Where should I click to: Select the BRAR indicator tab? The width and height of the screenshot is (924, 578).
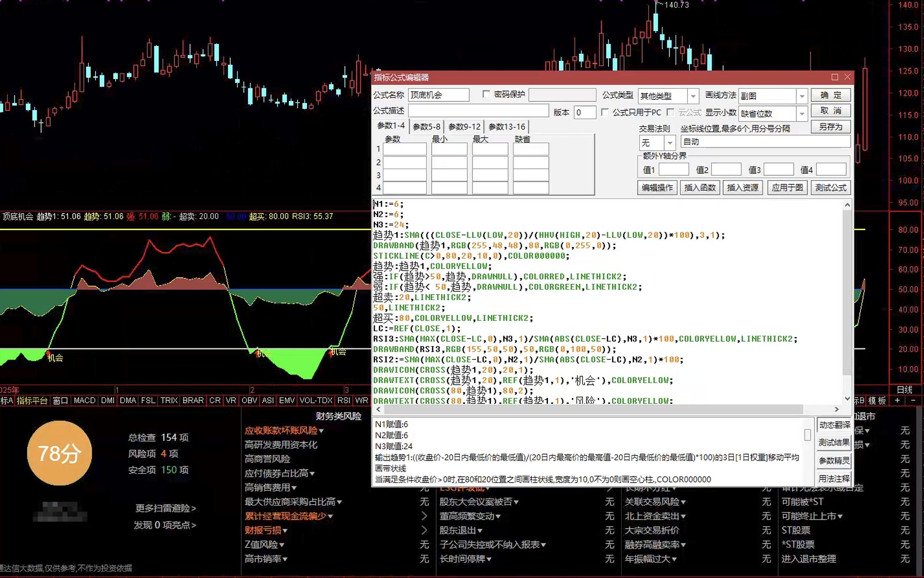click(x=193, y=400)
